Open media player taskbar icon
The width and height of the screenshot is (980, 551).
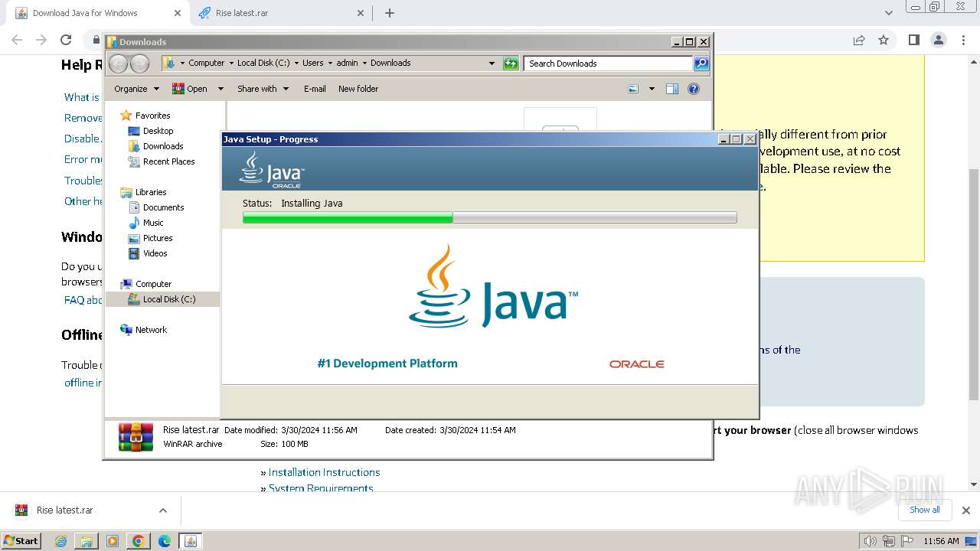pos(113,541)
